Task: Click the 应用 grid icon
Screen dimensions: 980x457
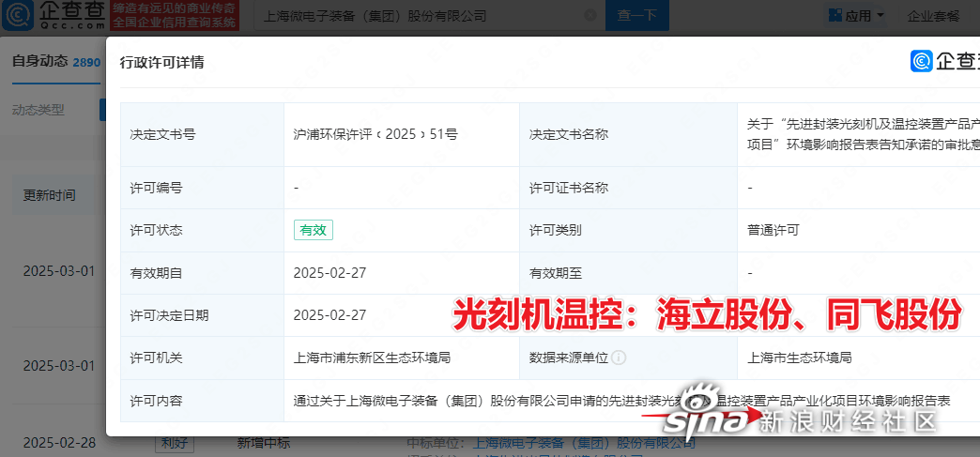Action: (x=835, y=16)
